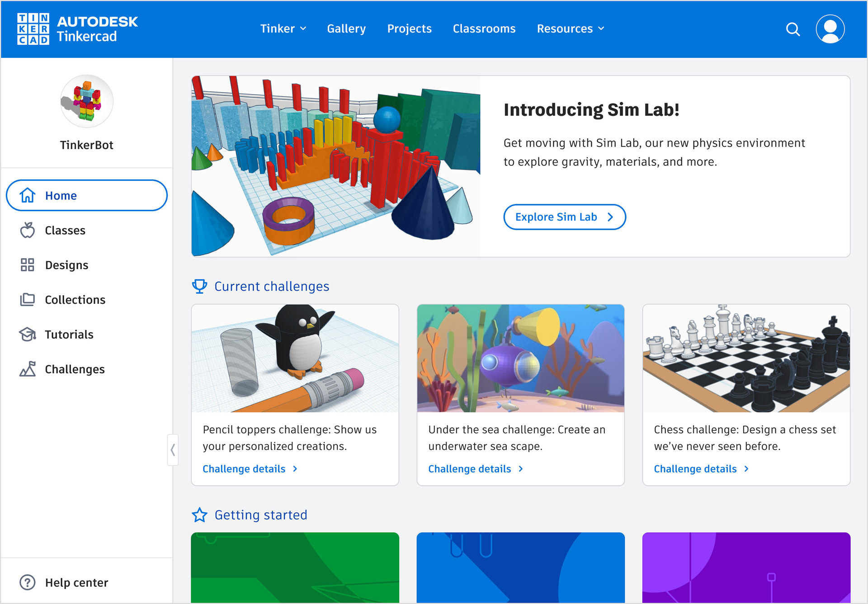Open Collections via the folder icon

tap(27, 300)
